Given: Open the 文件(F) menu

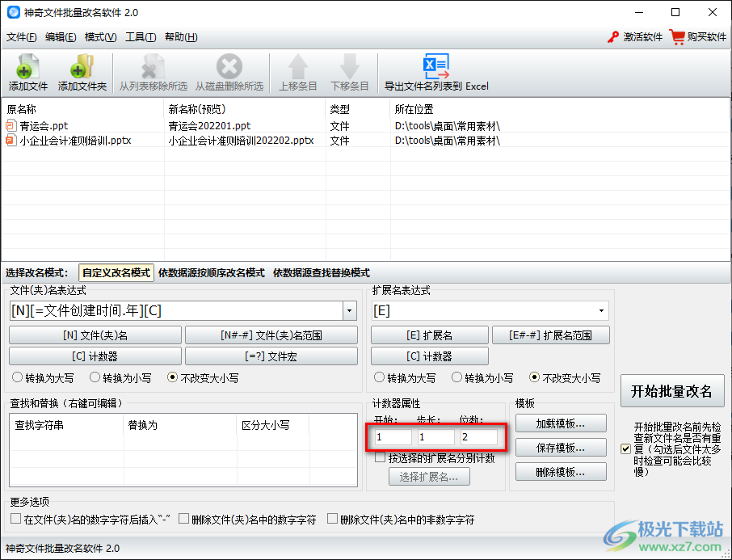Looking at the screenshot, I should (22, 37).
